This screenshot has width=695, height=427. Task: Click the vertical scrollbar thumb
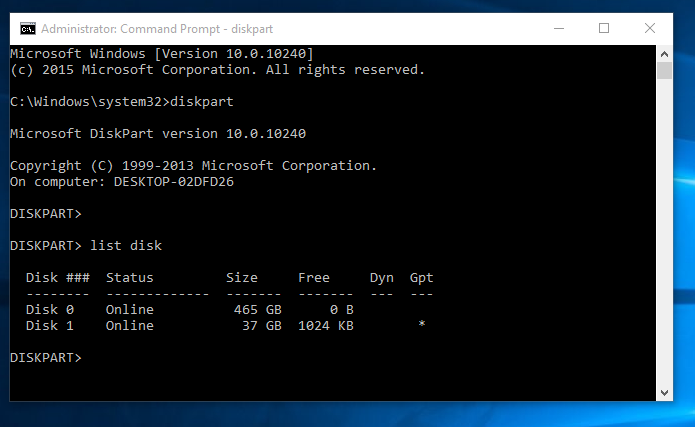click(x=664, y=71)
